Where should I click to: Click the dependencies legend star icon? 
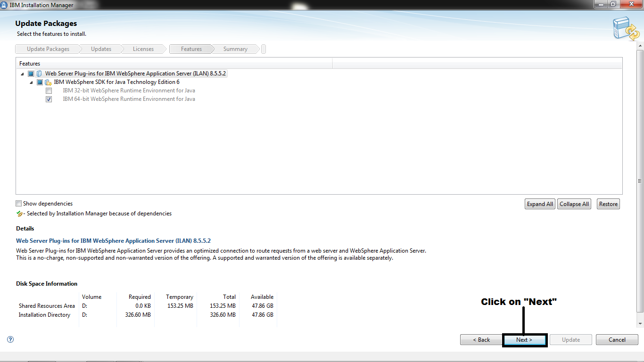pos(19,214)
